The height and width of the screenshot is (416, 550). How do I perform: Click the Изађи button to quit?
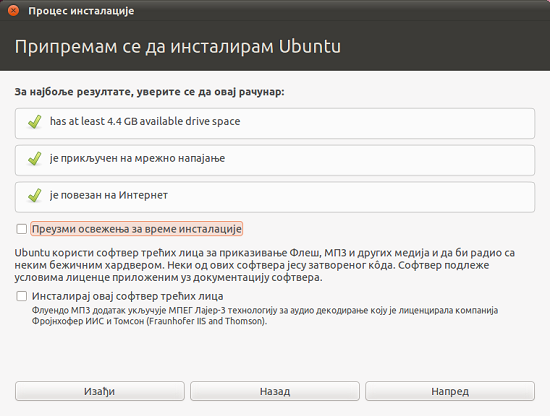point(100,391)
